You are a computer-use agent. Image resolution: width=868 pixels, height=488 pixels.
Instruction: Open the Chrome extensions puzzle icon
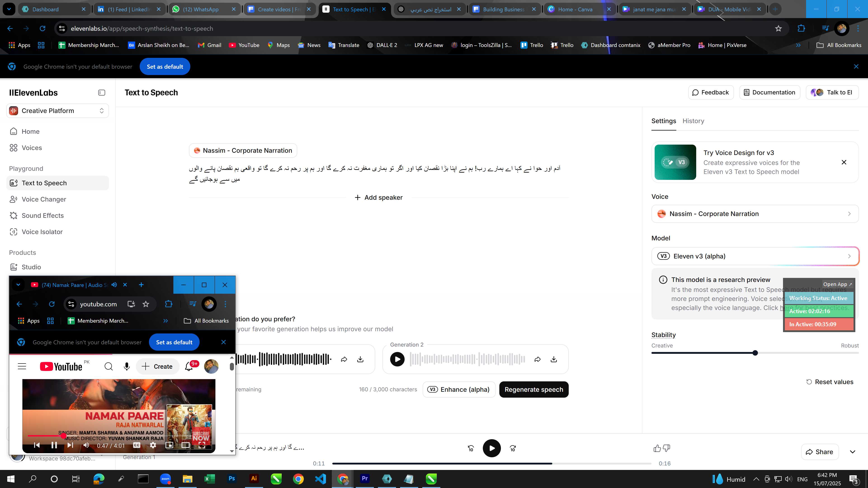point(801,29)
